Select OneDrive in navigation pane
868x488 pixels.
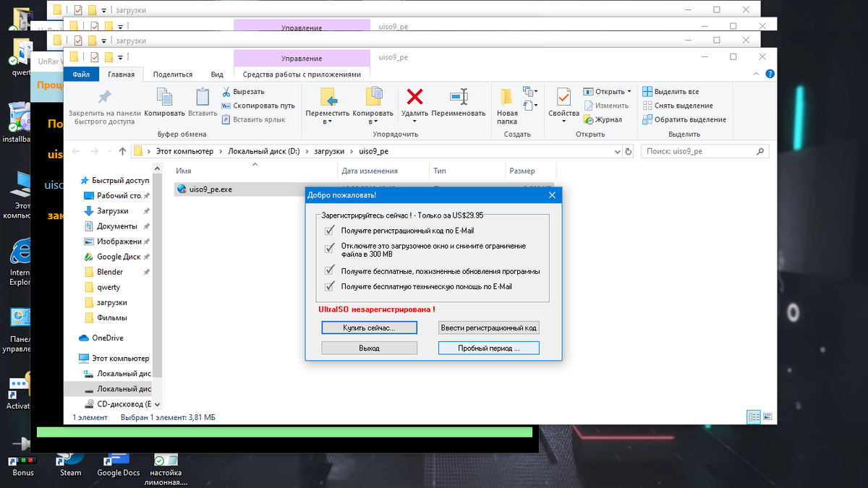pyautogui.click(x=107, y=338)
